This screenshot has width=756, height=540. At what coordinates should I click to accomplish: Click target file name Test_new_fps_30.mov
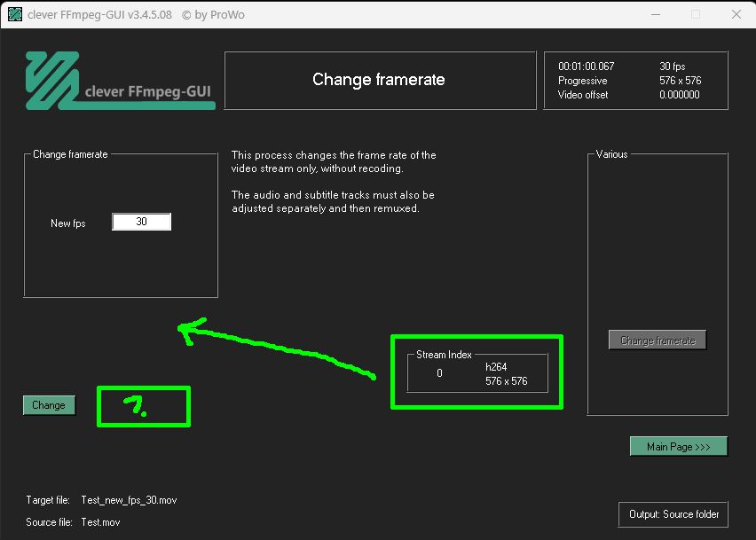(129, 500)
